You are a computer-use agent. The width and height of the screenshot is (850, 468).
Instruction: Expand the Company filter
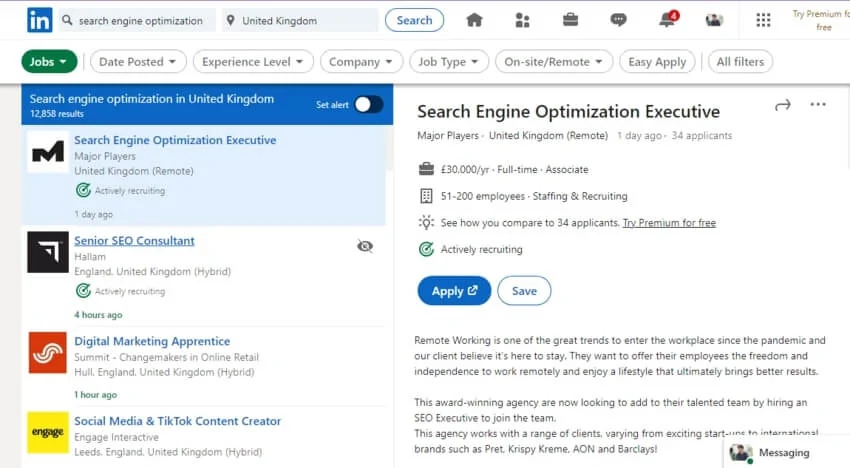pyautogui.click(x=362, y=62)
